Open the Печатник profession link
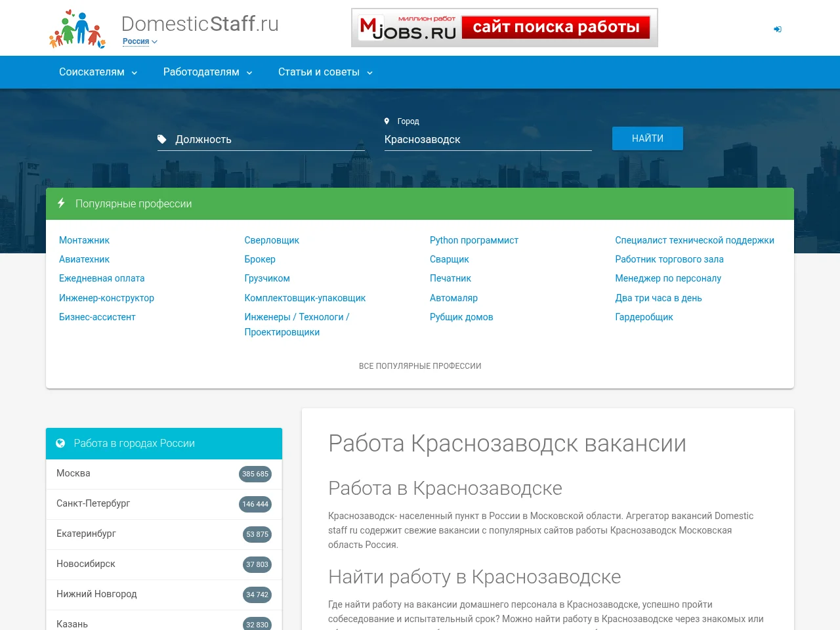This screenshot has height=630, width=840. [450, 278]
